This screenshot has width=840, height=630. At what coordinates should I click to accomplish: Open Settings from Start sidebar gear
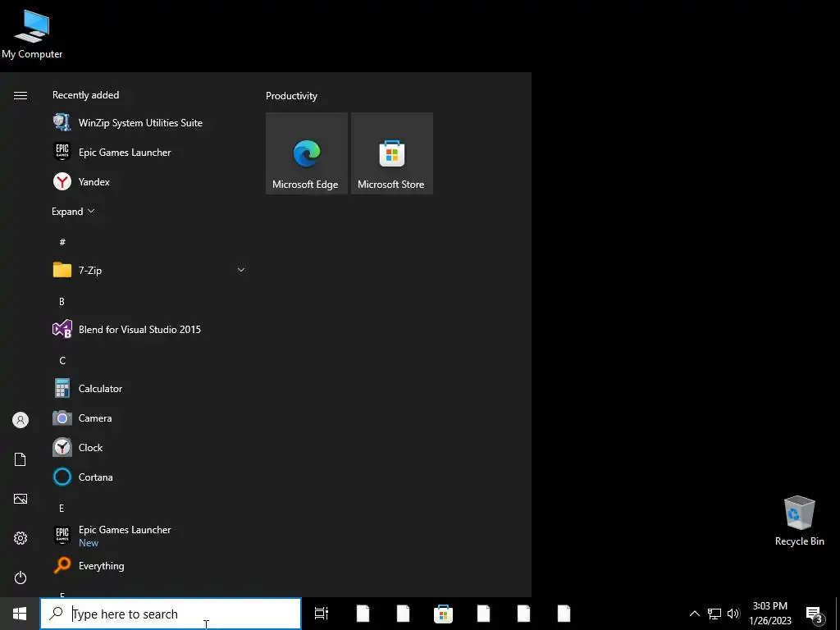click(21, 538)
